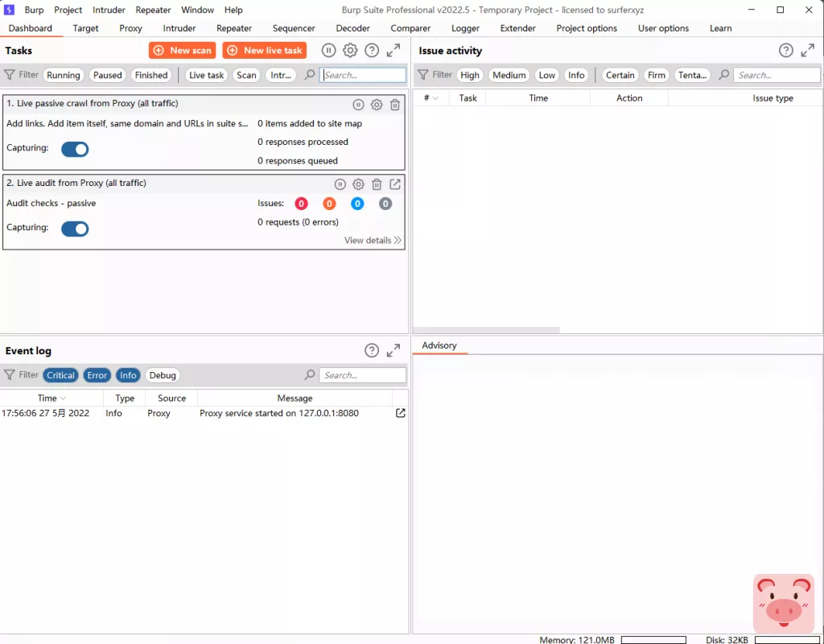This screenshot has height=644, width=824.
Task: Toggle capturing for the live audit task
Action: (75, 229)
